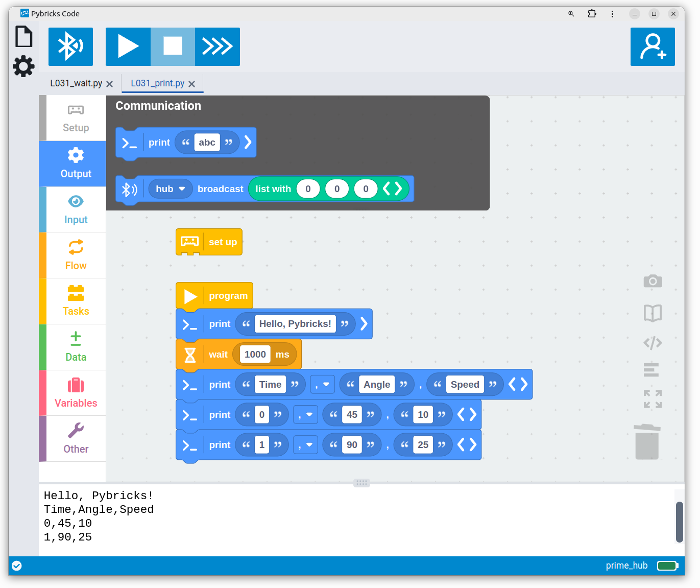Edit the 90 value field

[x=352, y=445]
